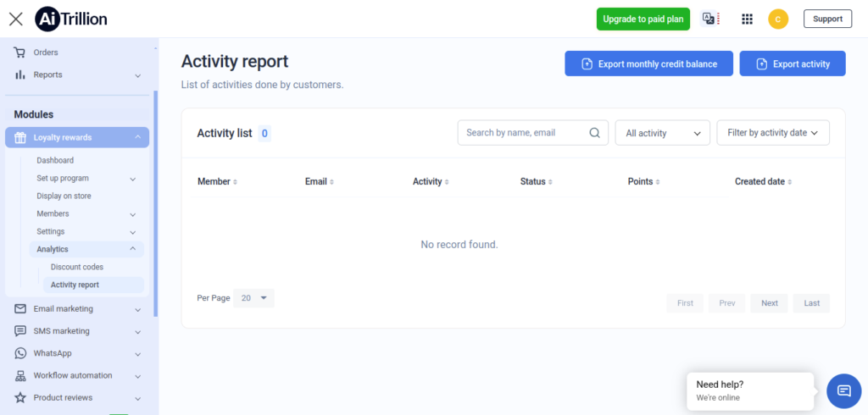Open Filter by activity date dropdown
Screen dimensions: 868x415
tap(773, 133)
